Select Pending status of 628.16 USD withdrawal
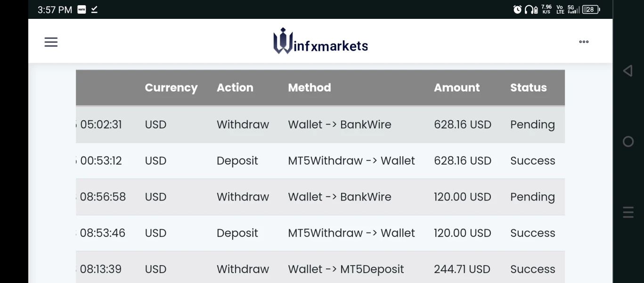Image resolution: width=644 pixels, height=283 pixels. [532, 125]
